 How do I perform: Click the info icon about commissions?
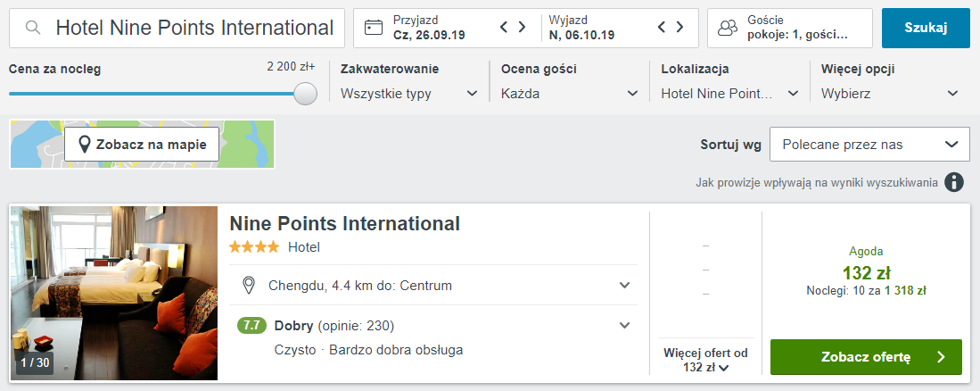[954, 182]
